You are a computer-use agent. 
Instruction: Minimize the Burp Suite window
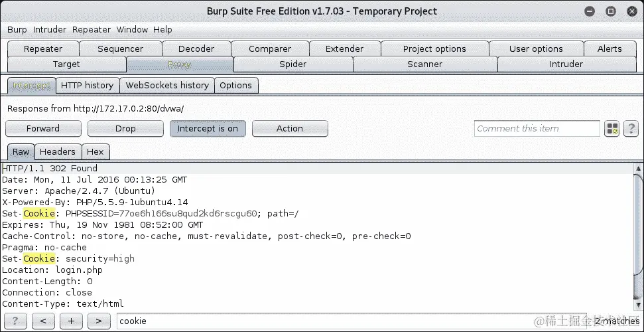(590, 11)
